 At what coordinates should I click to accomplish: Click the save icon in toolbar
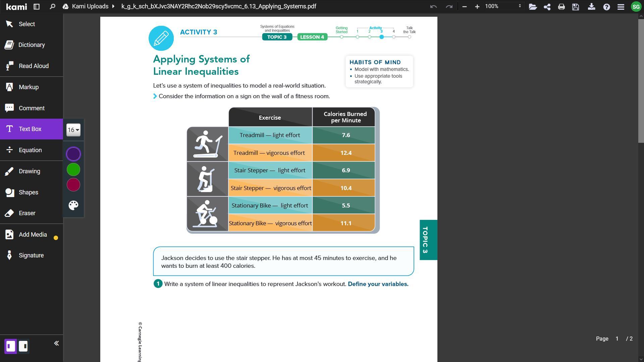[x=576, y=7]
